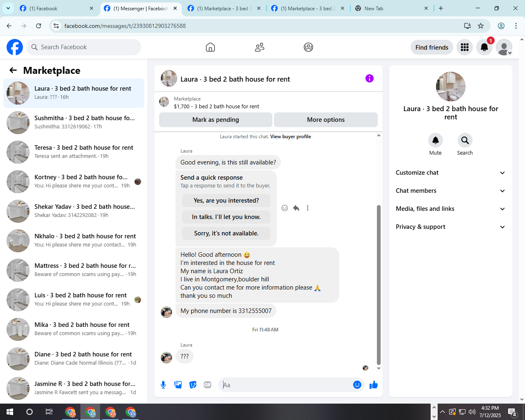
Task: Expand Chat members section
Action: tap(451, 191)
